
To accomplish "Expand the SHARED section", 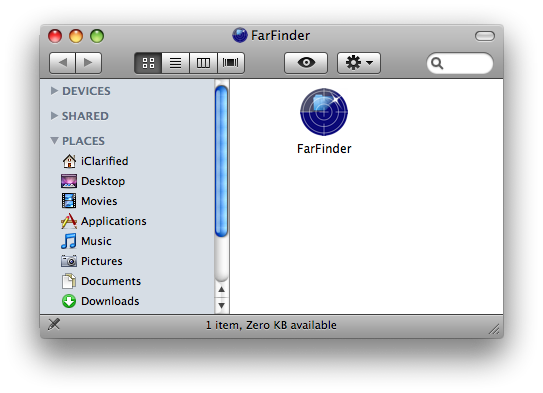I will tap(54, 116).
